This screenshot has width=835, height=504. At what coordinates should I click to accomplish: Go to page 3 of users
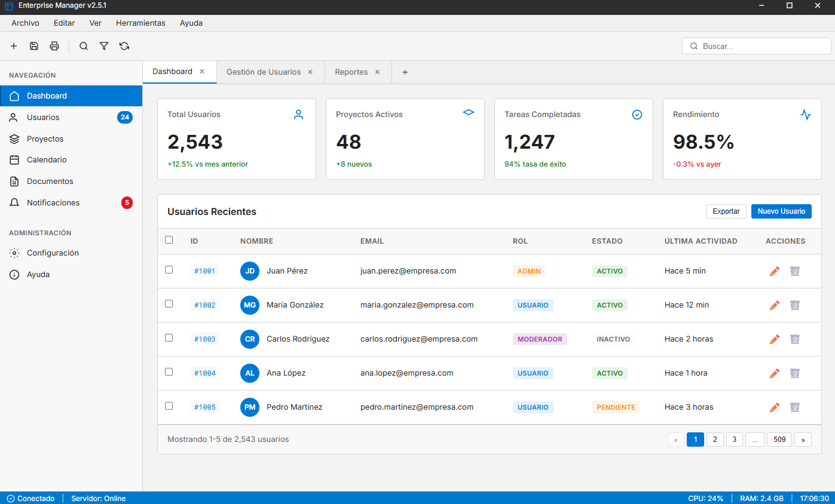click(x=735, y=440)
